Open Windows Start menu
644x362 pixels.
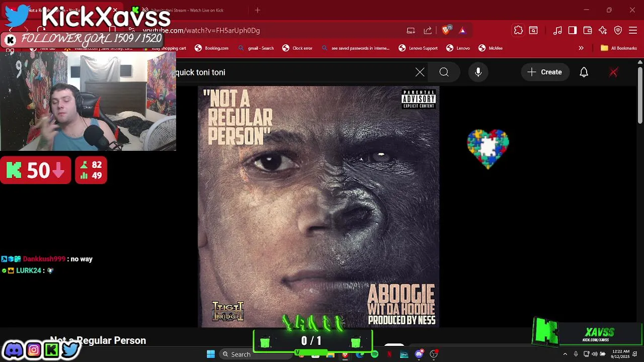click(211, 354)
